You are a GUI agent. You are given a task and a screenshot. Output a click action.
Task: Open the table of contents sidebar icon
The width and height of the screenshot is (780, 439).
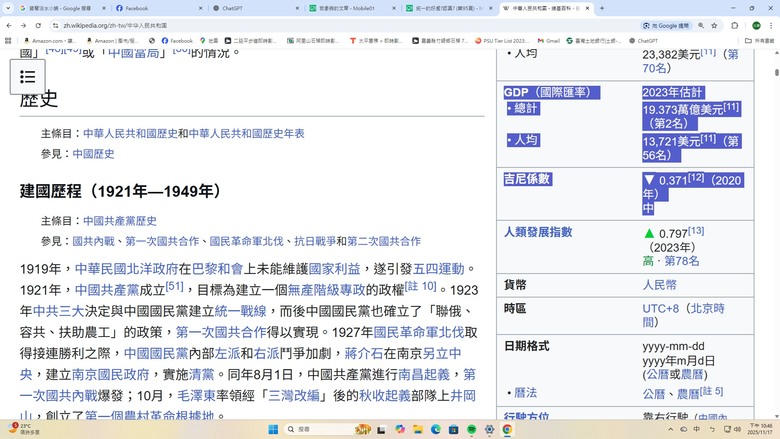point(28,77)
